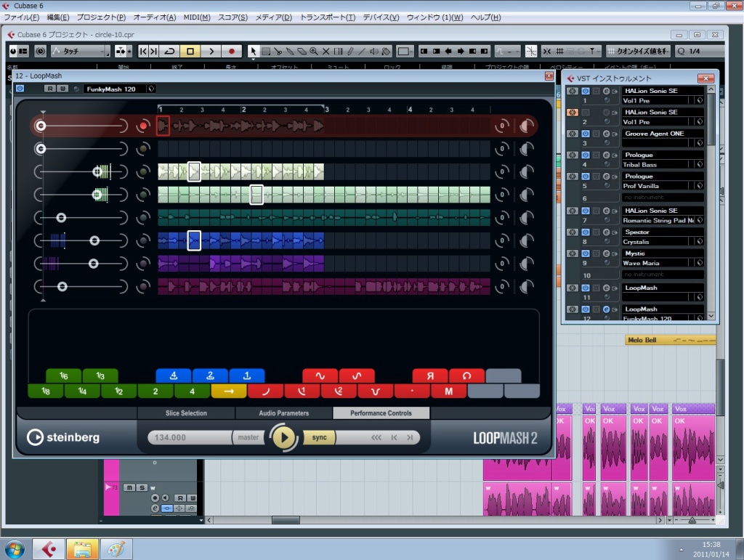744x560 pixels.
Task: Switch to the Slice Selection tab
Action: (186, 413)
